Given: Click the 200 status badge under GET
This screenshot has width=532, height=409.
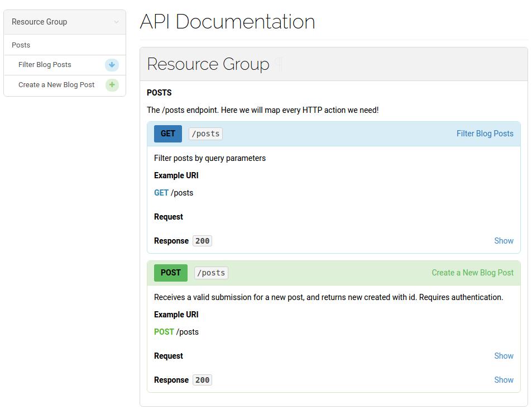Looking at the screenshot, I should (202, 241).
